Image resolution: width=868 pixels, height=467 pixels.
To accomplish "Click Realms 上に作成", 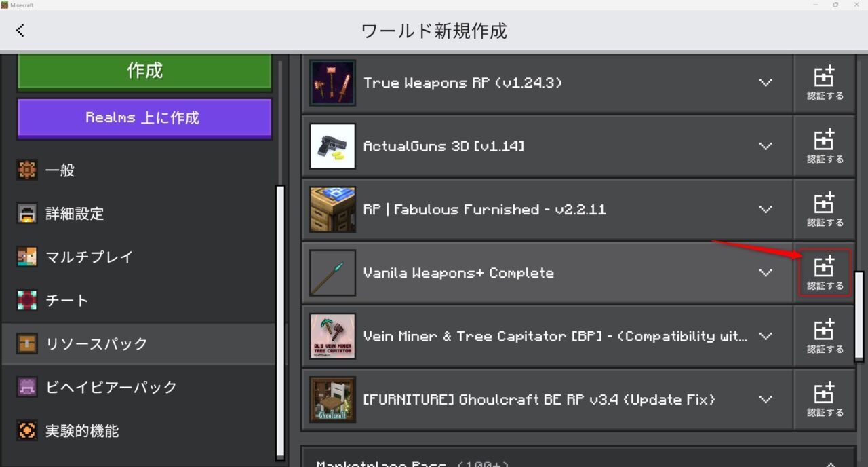I will pos(144,117).
